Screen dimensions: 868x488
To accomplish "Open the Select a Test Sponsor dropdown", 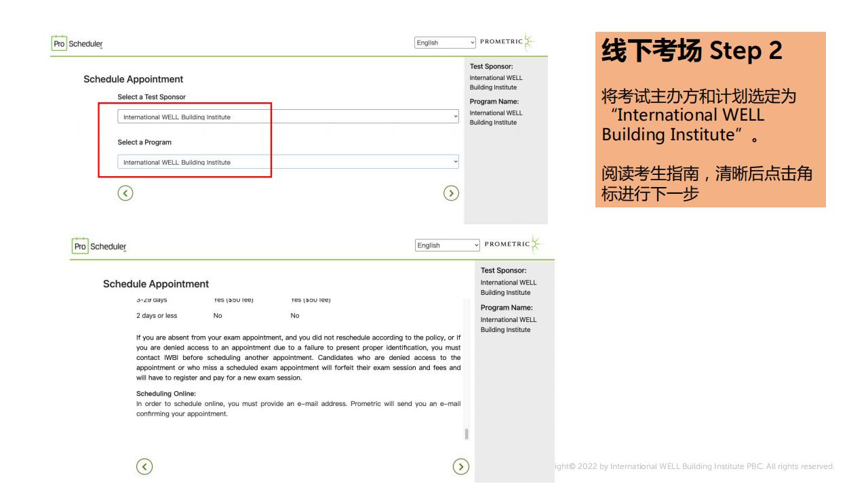I will point(288,117).
